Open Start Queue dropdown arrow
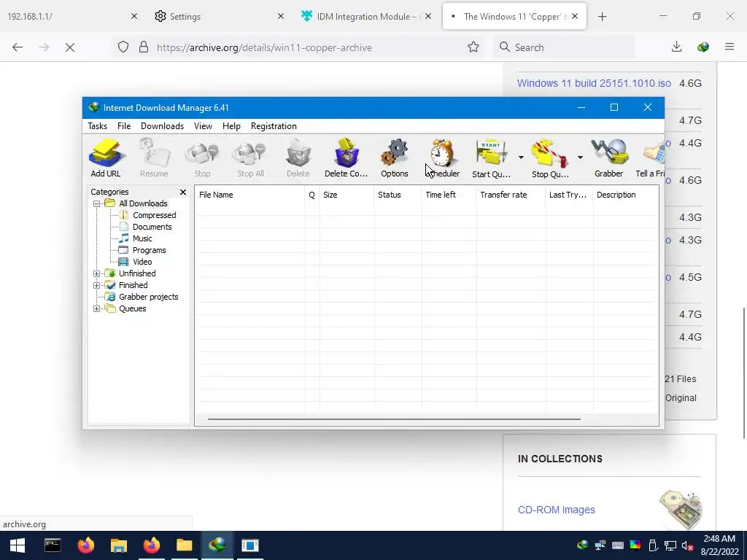The width and height of the screenshot is (747, 560). [x=521, y=157]
